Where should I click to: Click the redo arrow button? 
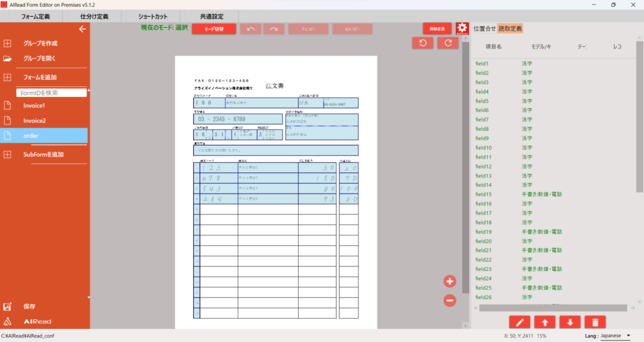pyautogui.click(x=274, y=29)
